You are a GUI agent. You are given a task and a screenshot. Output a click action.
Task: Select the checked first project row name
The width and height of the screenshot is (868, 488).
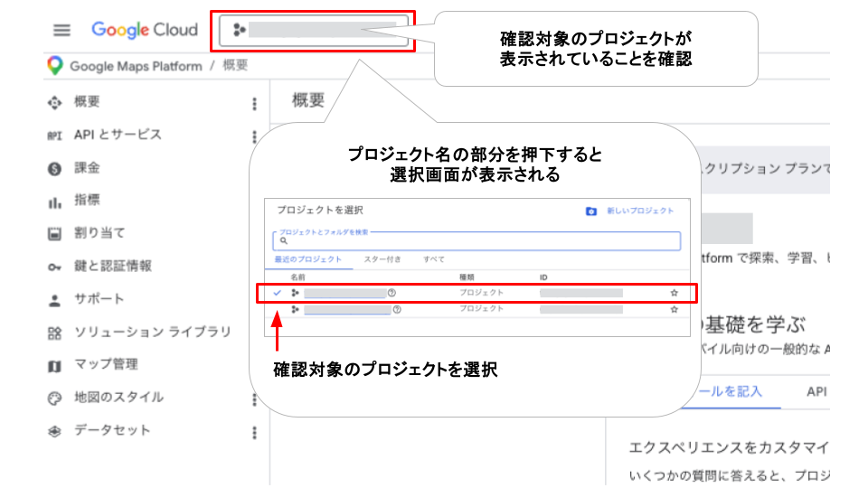click(344, 293)
